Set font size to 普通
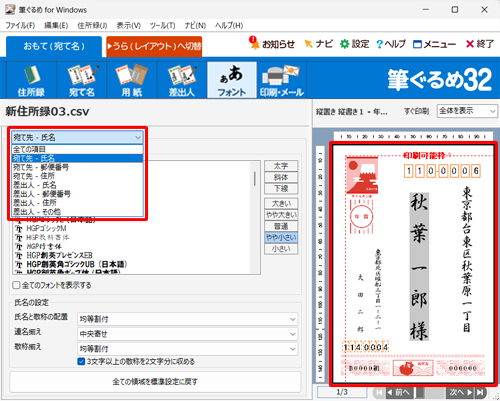The width and height of the screenshot is (500, 401). [281, 226]
